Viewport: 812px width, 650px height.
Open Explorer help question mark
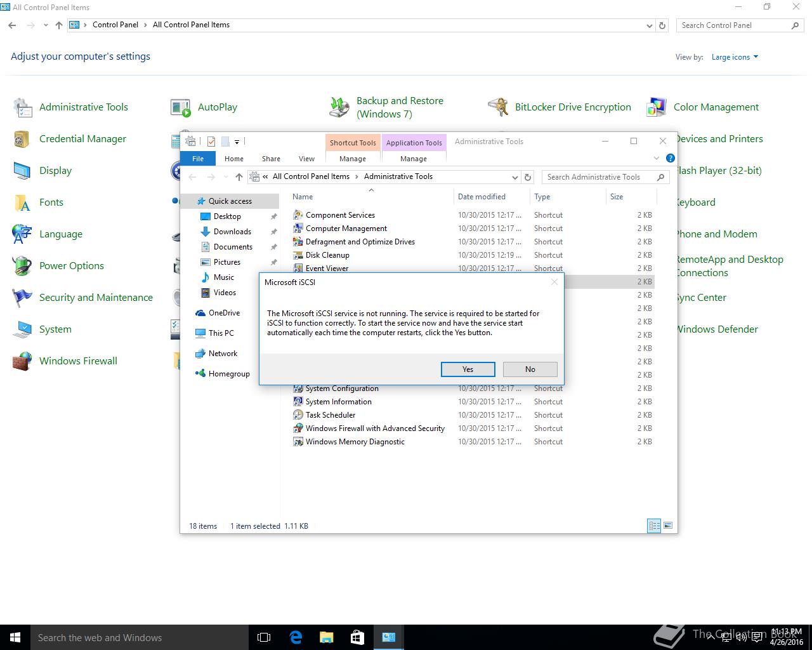[670, 158]
